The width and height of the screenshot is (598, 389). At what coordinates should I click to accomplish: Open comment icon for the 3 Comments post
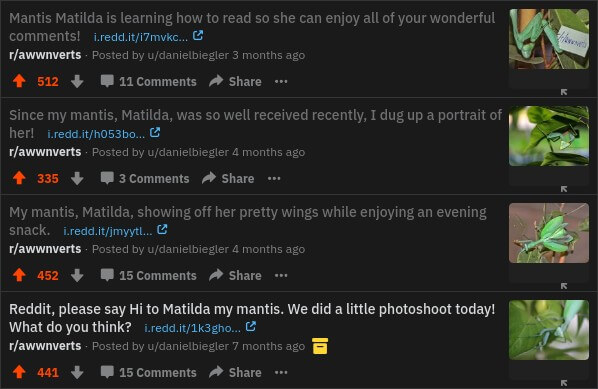(107, 178)
